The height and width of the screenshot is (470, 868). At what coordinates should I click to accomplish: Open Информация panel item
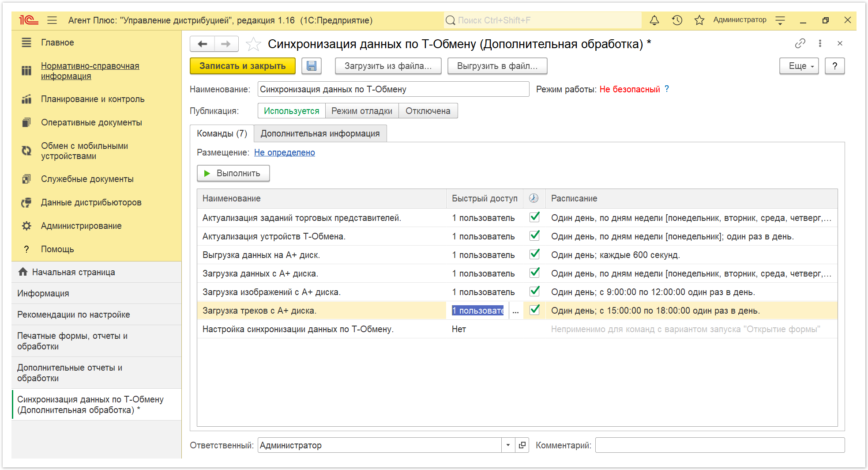point(96,293)
